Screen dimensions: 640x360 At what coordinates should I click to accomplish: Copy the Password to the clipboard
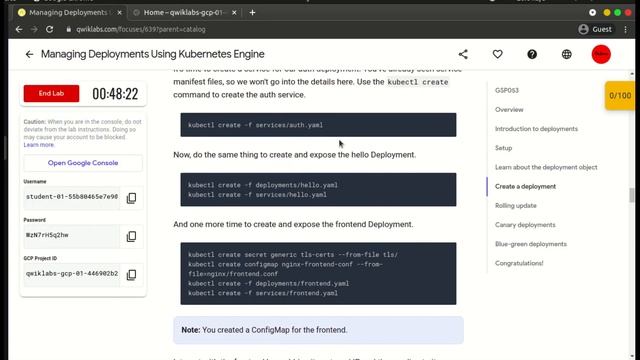click(131, 236)
